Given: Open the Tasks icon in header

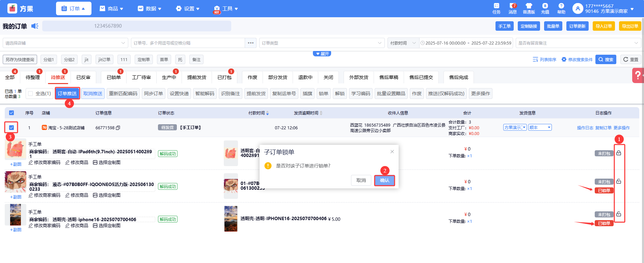Looking at the screenshot, I should pos(496,8).
